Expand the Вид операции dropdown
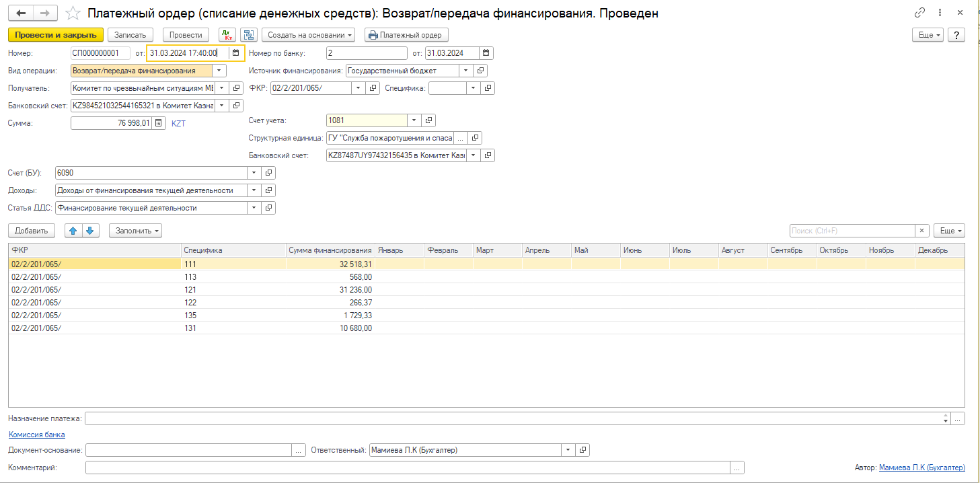This screenshot has height=483, width=980. click(x=219, y=71)
